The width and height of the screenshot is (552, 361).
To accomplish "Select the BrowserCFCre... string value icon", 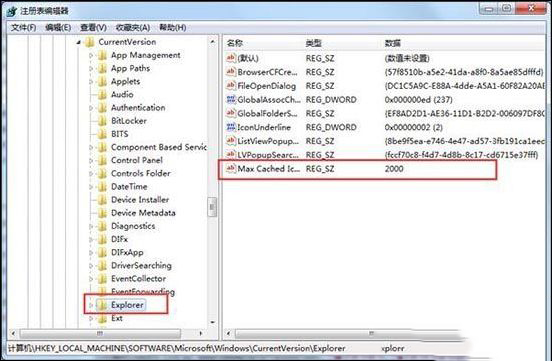I will click(231, 72).
